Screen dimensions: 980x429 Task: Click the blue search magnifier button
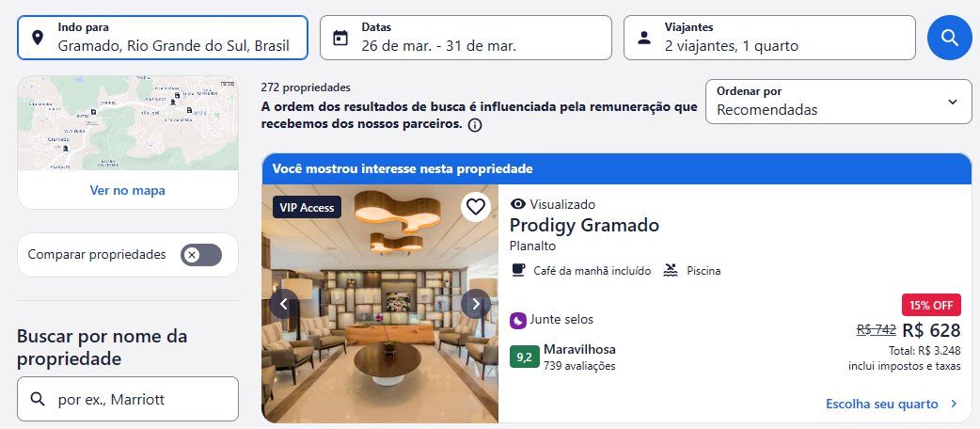coord(949,38)
